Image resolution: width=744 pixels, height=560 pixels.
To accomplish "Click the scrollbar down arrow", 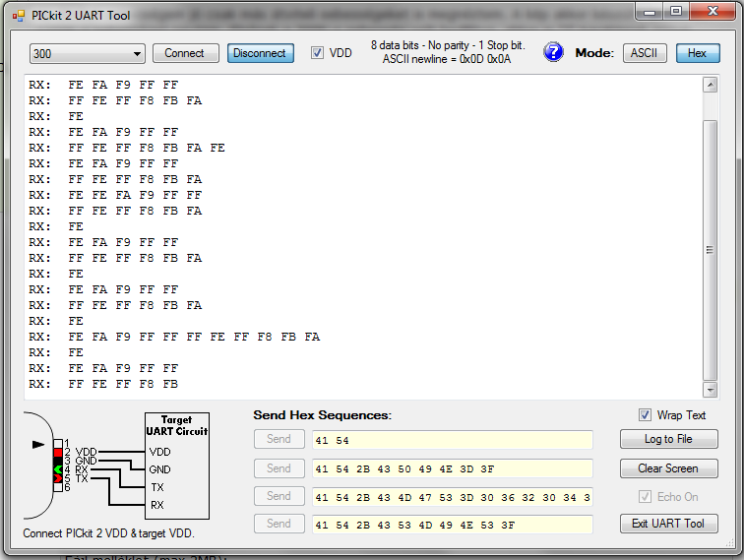I will [710, 390].
